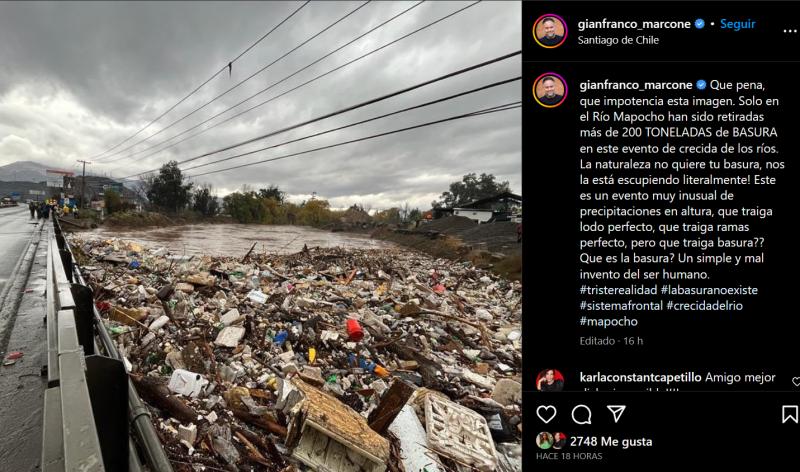Open the #tristerealidad hashtag
This screenshot has height=472, width=800.
click(x=618, y=290)
